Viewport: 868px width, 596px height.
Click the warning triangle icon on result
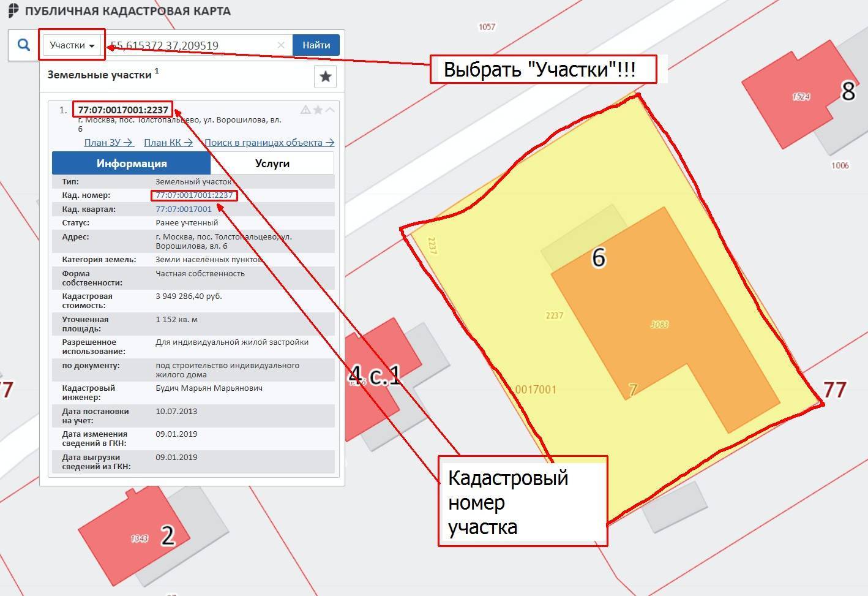[305, 110]
